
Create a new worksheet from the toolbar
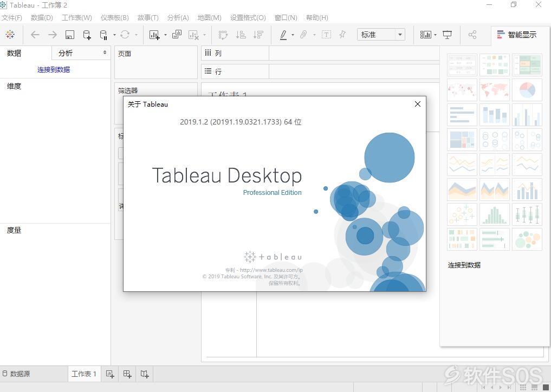coord(154,35)
